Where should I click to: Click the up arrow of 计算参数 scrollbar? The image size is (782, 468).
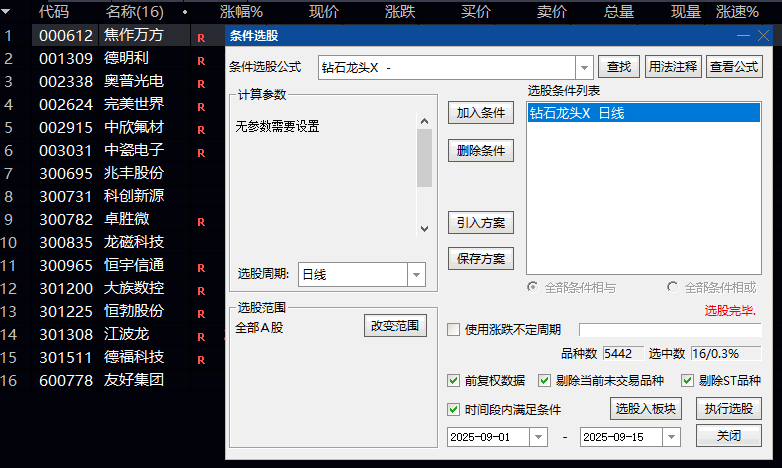(424, 121)
